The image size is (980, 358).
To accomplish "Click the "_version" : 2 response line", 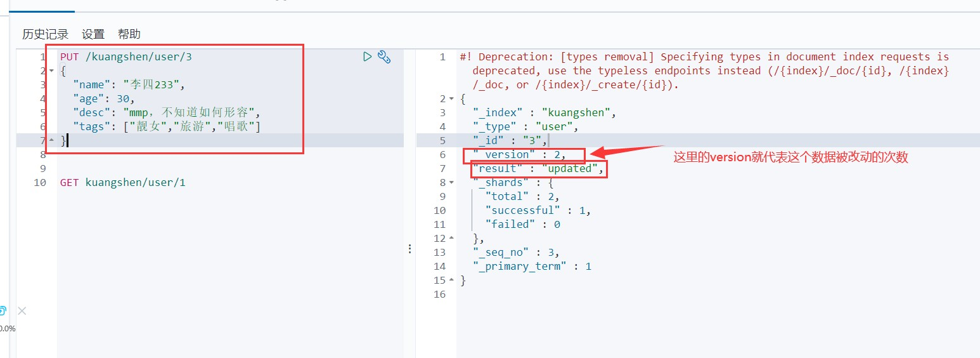I will [519, 155].
